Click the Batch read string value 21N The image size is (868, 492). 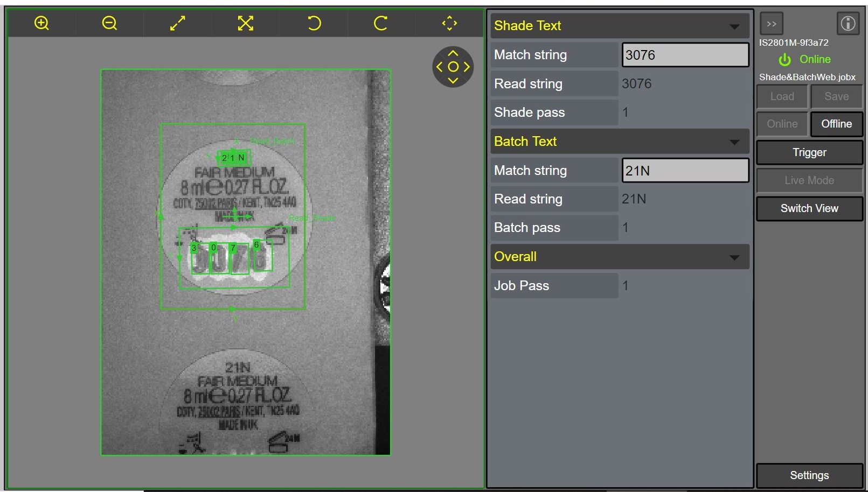tap(634, 199)
